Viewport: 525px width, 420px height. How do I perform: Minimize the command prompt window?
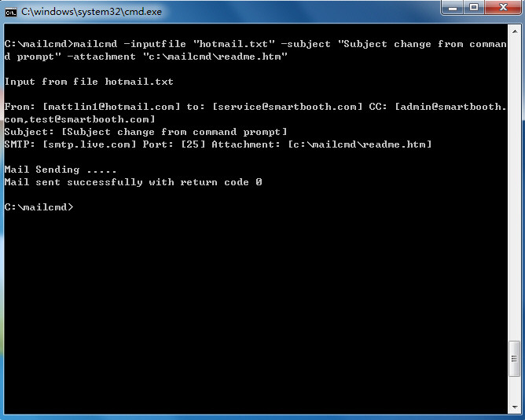[x=453, y=7]
